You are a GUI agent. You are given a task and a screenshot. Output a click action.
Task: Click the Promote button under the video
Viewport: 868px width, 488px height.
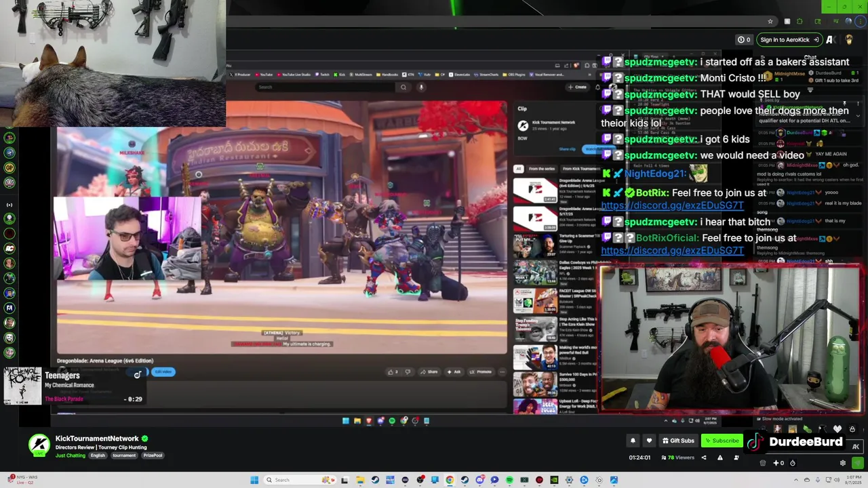pyautogui.click(x=480, y=371)
